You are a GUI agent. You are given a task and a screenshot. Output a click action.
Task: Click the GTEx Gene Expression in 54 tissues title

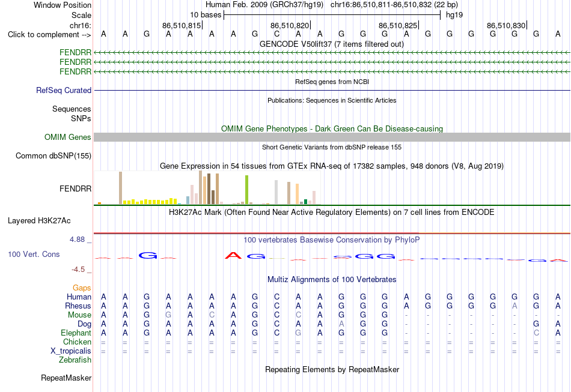332,166
